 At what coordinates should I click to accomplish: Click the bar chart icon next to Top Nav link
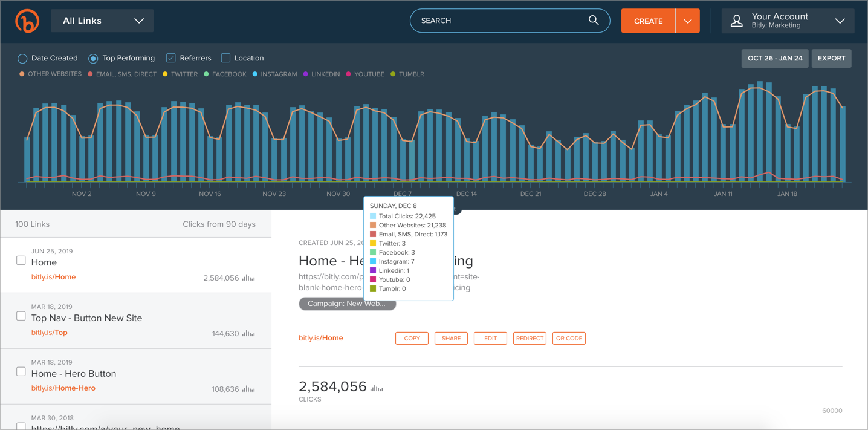click(249, 332)
